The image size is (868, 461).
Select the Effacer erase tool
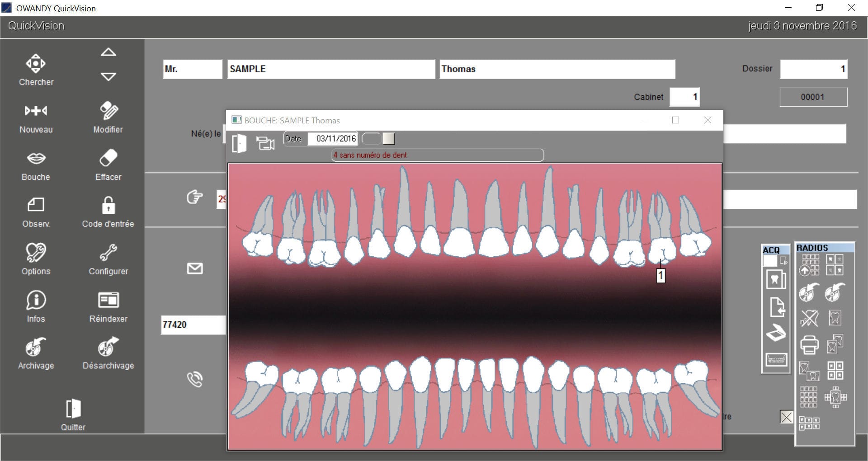pyautogui.click(x=108, y=165)
